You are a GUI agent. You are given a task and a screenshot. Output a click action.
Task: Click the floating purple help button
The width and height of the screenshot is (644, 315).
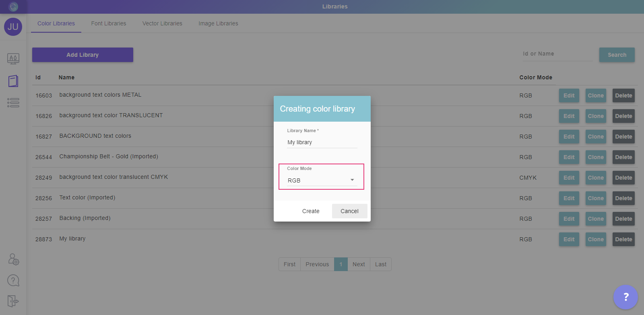point(625,297)
